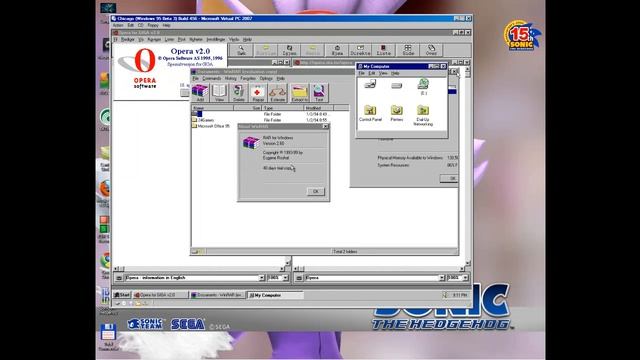Open the left Opera zoom percentage dropdown
Image resolution: width=640 pixels, height=360 pixels.
tap(285, 278)
